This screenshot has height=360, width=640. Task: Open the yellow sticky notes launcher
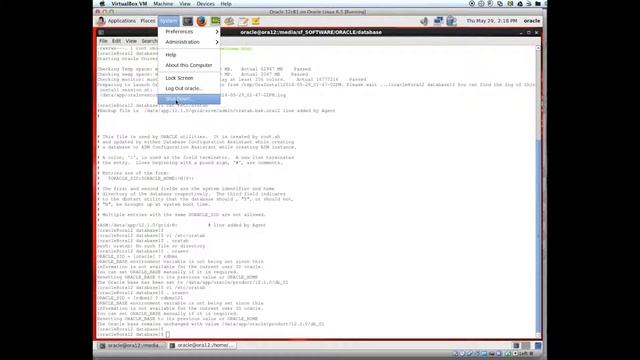[256, 21]
